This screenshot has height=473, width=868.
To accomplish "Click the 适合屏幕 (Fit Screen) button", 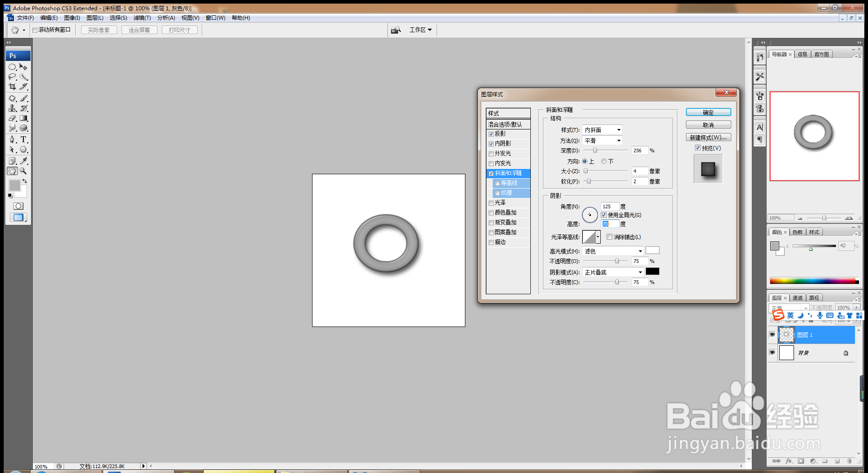I will pyautogui.click(x=139, y=30).
